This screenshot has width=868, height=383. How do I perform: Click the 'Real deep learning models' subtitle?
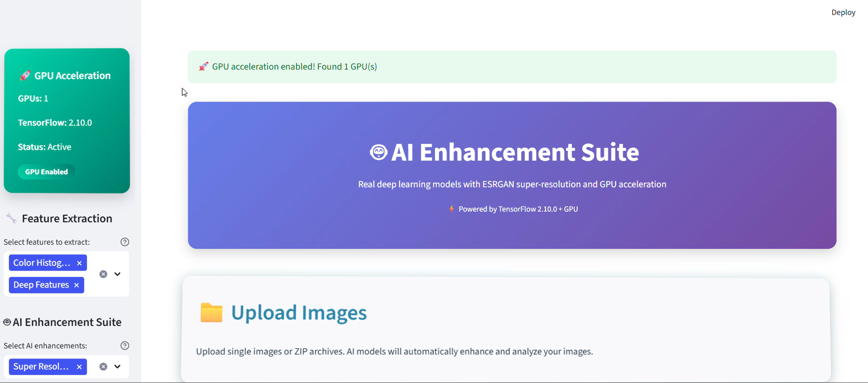[512, 184]
